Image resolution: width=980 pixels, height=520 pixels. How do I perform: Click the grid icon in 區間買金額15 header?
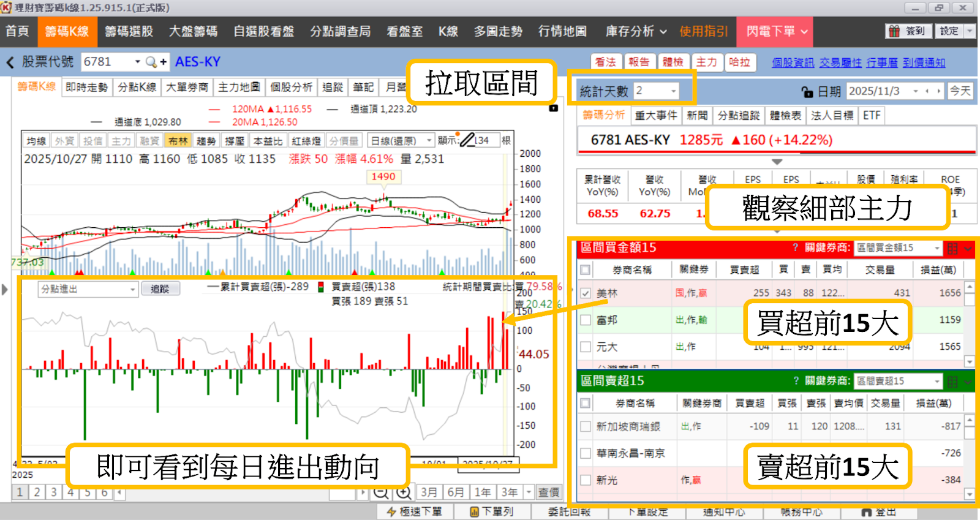(x=952, y=248)
